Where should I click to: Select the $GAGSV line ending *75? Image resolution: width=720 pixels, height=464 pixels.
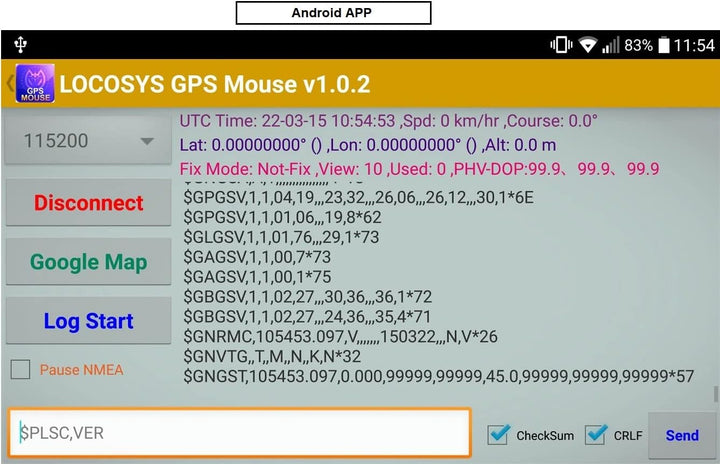[257, 277]
